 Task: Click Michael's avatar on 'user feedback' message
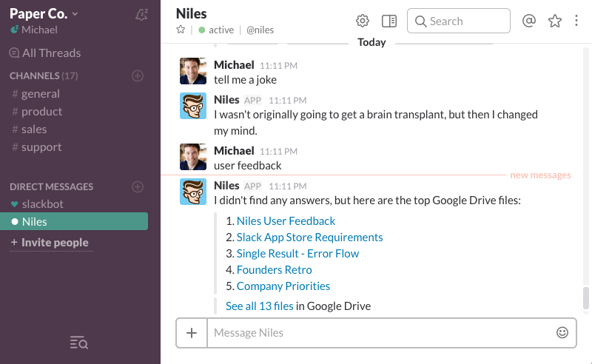[x=193, y=157]
